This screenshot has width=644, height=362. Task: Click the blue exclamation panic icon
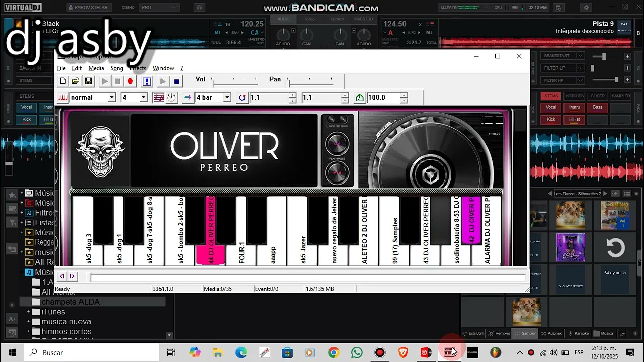tap(147, 81)
